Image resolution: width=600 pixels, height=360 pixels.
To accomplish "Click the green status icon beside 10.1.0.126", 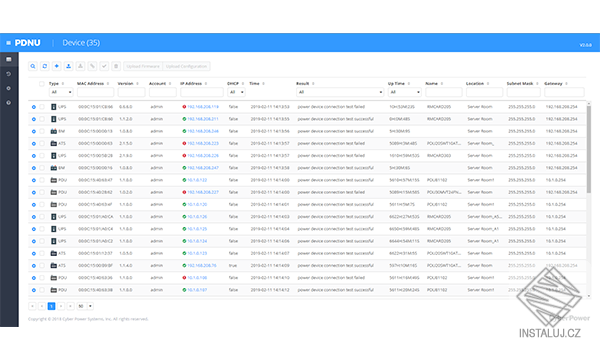I will click(184, 217).
